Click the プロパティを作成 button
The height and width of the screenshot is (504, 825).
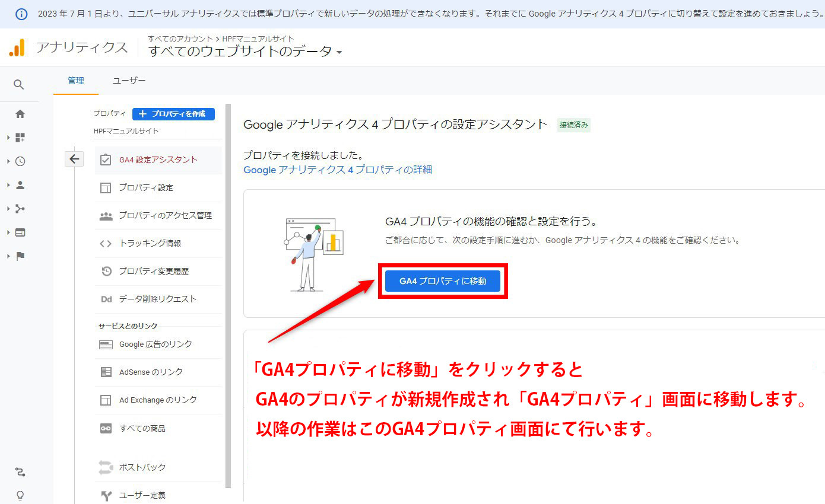(x=173, y=114)
